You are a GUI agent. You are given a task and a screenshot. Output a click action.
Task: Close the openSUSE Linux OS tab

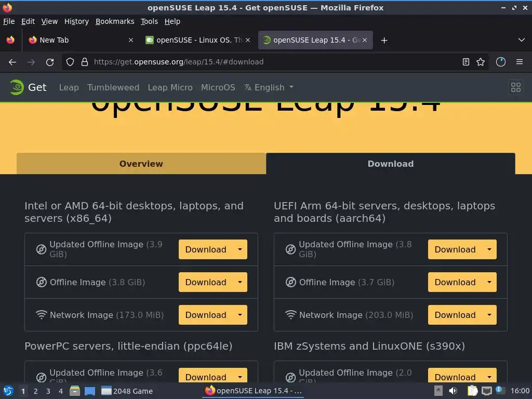click(x=248, y=40)
